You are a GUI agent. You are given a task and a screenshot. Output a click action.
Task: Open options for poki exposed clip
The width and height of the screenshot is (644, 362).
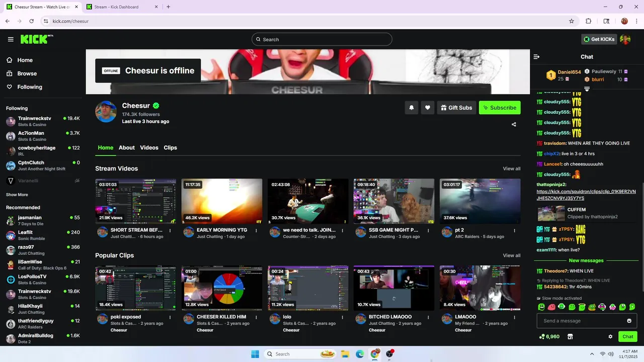[170, 317]
